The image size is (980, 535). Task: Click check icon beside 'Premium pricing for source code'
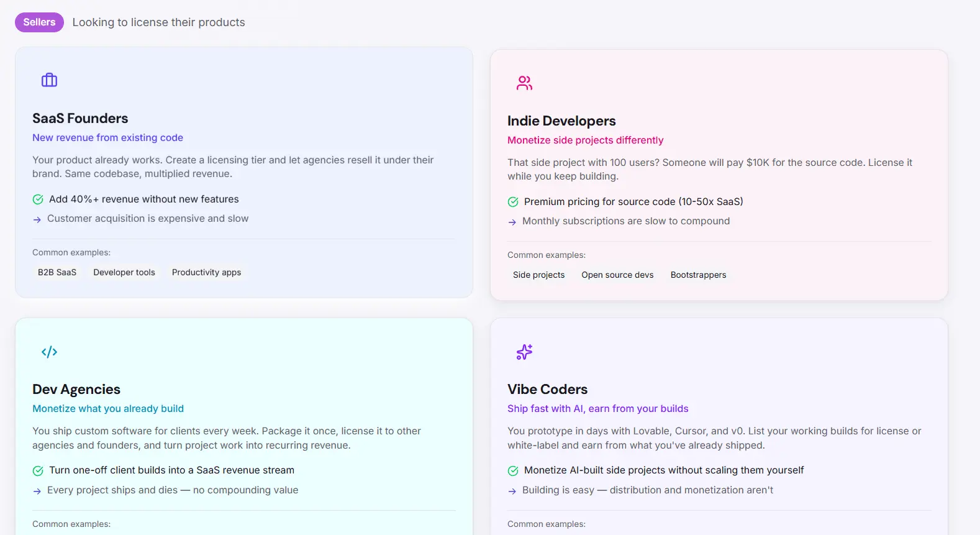click(513, 202)
